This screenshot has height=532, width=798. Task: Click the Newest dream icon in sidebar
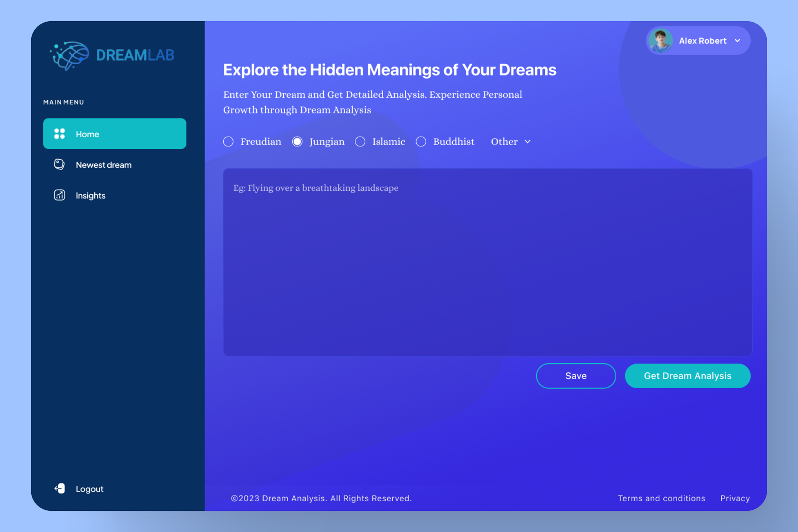60,165
